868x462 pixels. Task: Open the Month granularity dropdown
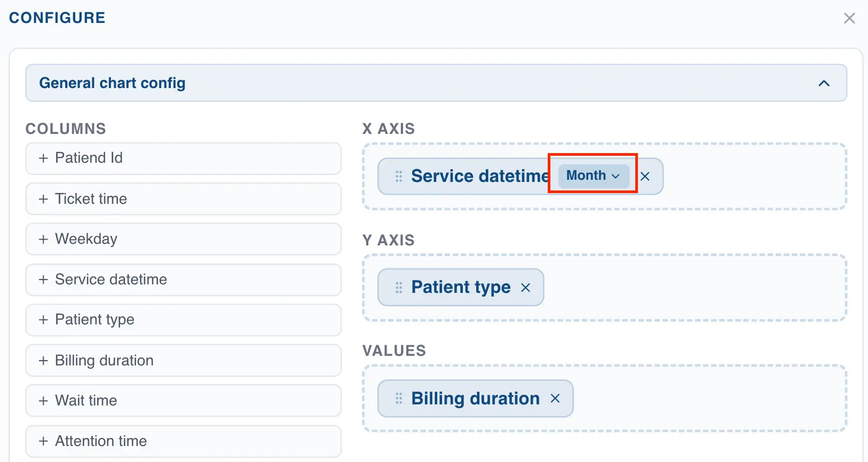point(593,176)
